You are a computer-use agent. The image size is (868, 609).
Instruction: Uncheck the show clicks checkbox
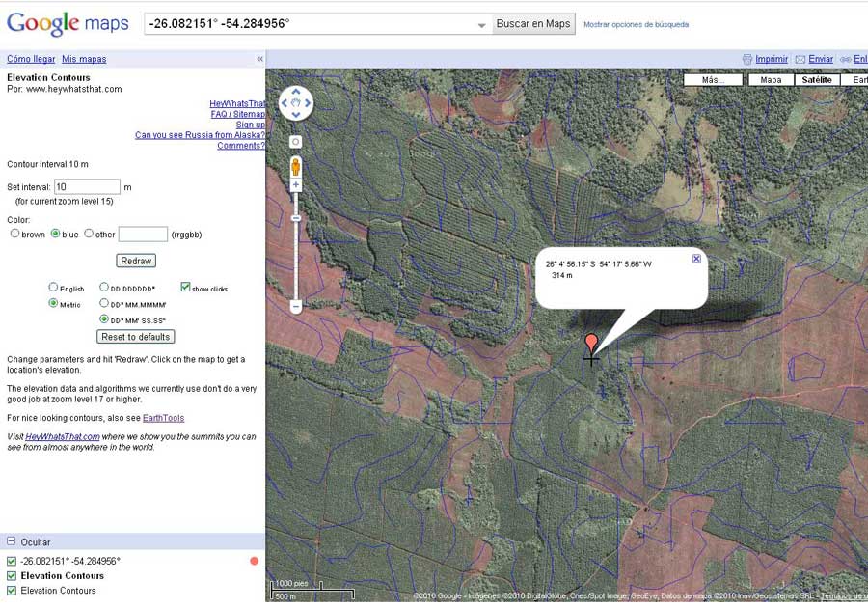coord(186,288)
